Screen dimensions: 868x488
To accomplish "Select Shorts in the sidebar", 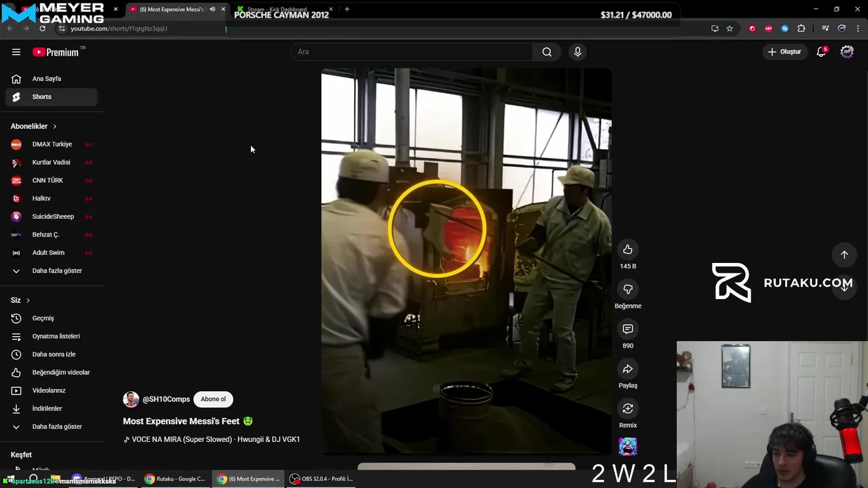I will pyautogui.click(x=51, y=97).
